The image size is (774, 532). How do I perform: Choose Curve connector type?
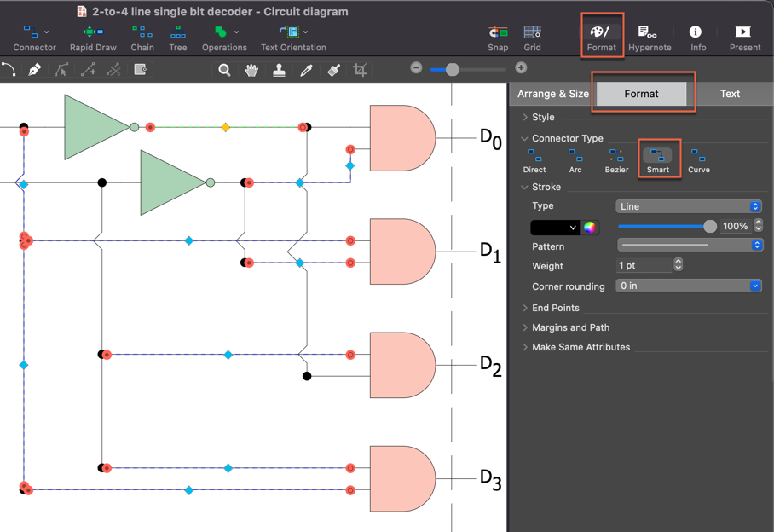coord(698,161)
